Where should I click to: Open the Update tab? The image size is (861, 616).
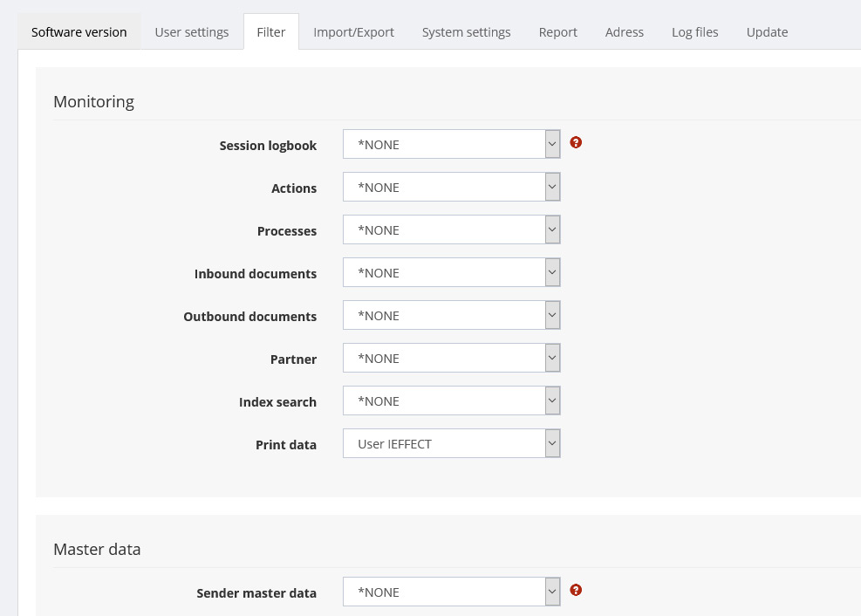coord(767,32)
